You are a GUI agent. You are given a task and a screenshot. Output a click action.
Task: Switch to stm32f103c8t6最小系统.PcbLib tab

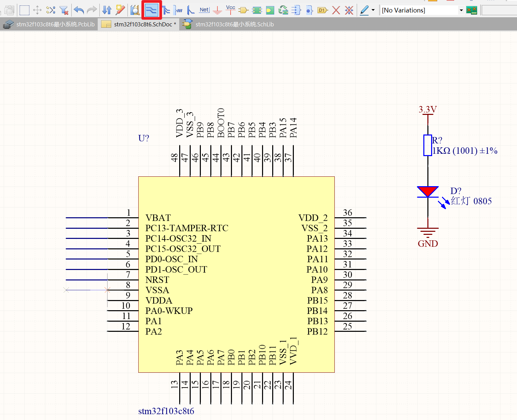pyautogui.click(x=49, y=24)
